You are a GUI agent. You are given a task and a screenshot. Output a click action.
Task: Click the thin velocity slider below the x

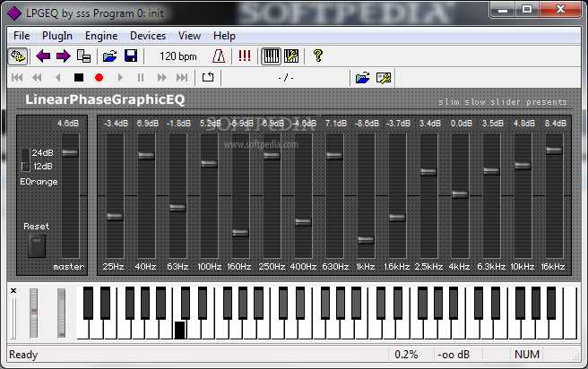click(x=13, y=318)
